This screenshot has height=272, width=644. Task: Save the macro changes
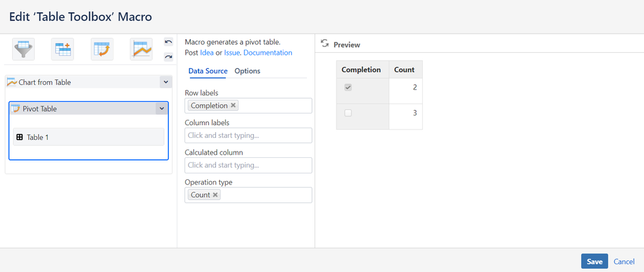[x=594, y=261]
